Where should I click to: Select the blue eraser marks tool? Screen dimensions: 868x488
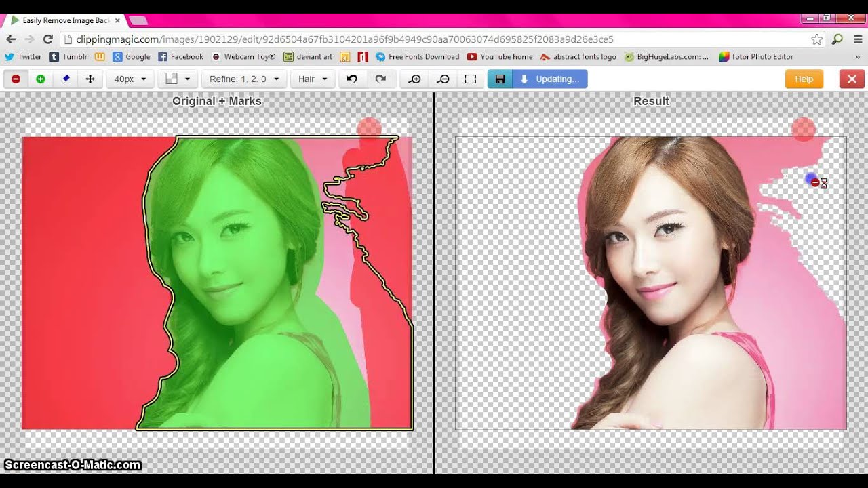66,79
